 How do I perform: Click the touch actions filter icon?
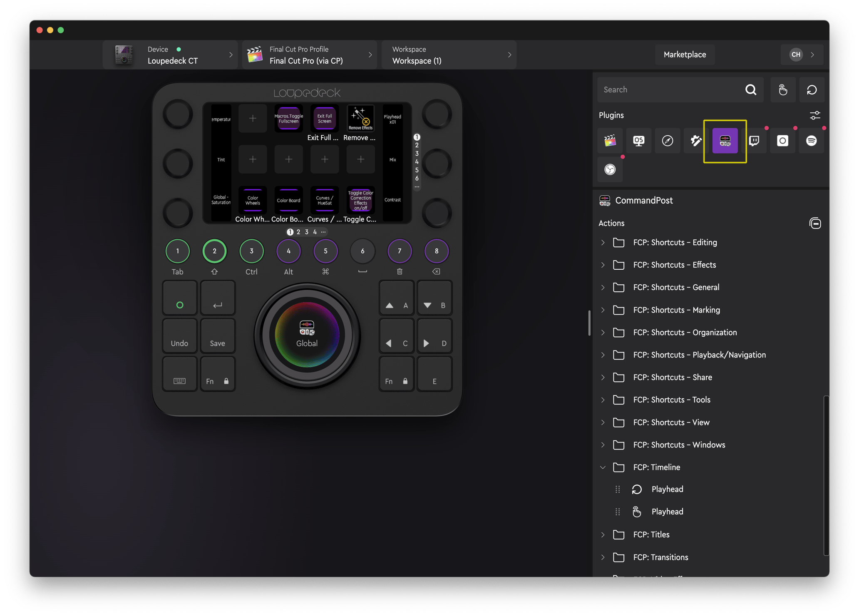click(782, 90)
